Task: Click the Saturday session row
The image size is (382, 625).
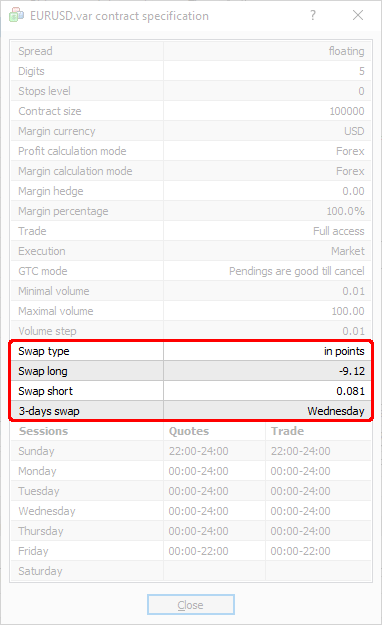Action: (x=191, y=571)
